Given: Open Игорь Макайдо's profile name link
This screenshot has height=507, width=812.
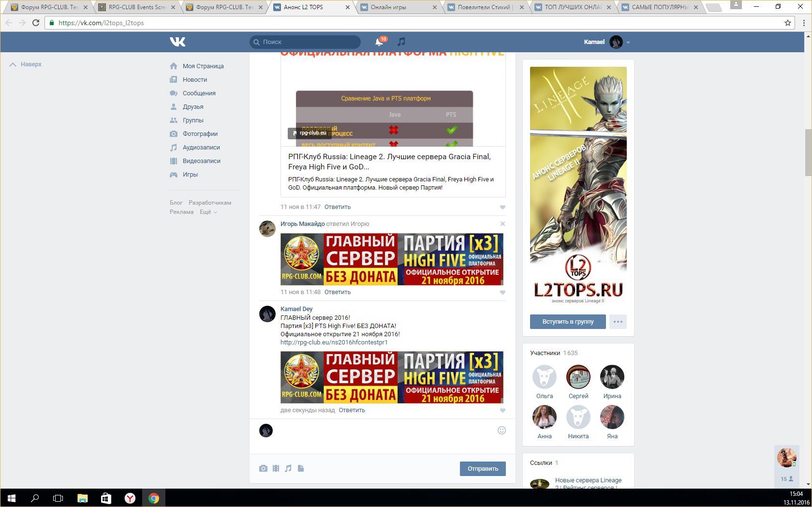Looking at the screenshot, I should (x=303, y=224).
